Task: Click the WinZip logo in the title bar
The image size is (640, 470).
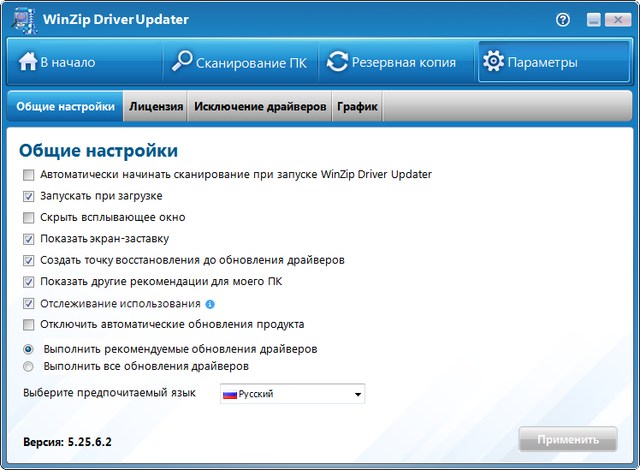Action: 21,20
